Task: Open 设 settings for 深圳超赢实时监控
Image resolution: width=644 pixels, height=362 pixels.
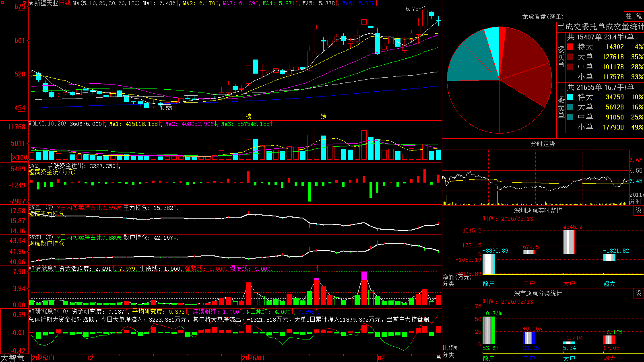Action: (639, 210)
